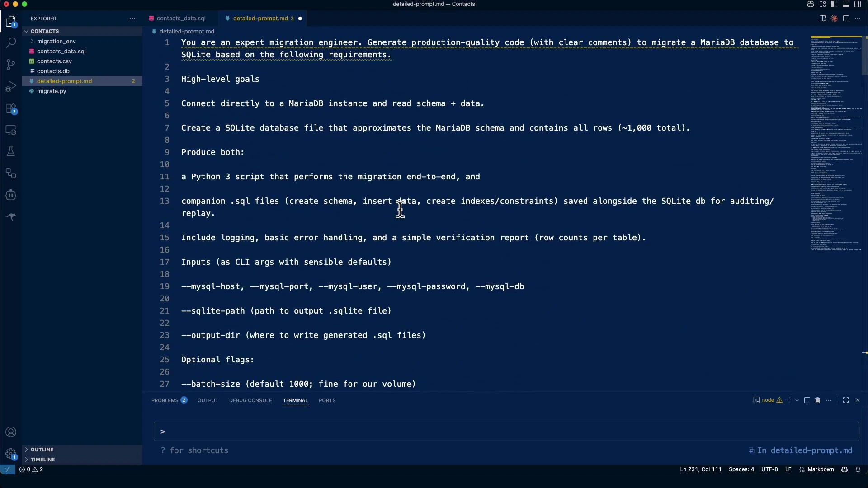Open the Accounts menu icon

tap(11, 432)
